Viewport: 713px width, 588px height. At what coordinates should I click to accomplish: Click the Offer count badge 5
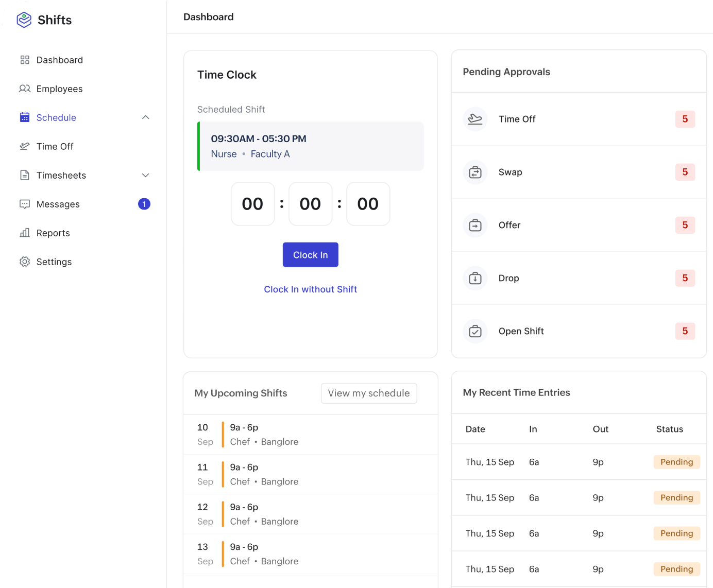click(685, 225)
